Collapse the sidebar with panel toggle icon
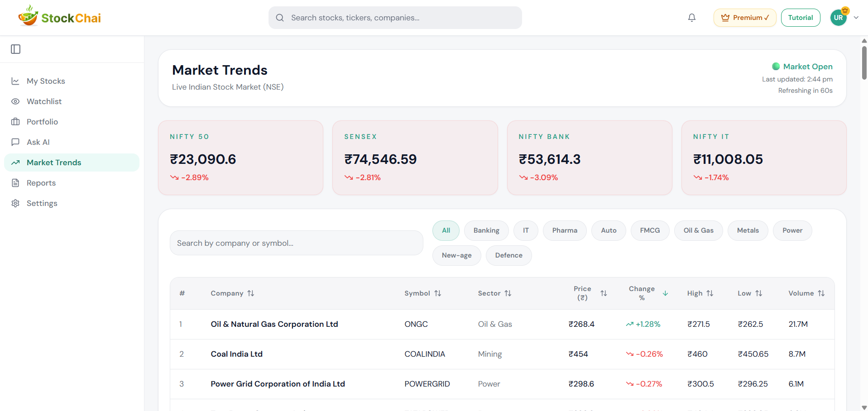 16,49
